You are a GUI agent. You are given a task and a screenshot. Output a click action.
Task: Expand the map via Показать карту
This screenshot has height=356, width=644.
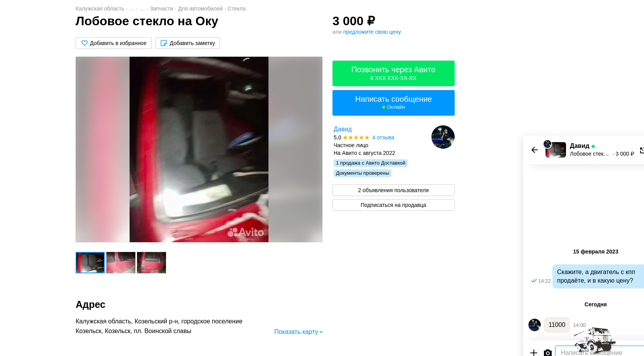298,332
